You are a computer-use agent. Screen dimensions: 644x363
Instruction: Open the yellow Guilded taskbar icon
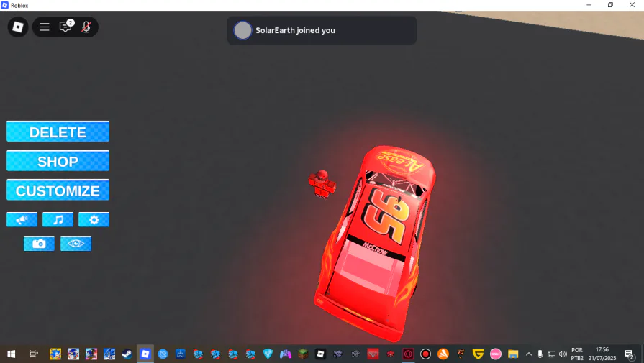tap(478, 354)
